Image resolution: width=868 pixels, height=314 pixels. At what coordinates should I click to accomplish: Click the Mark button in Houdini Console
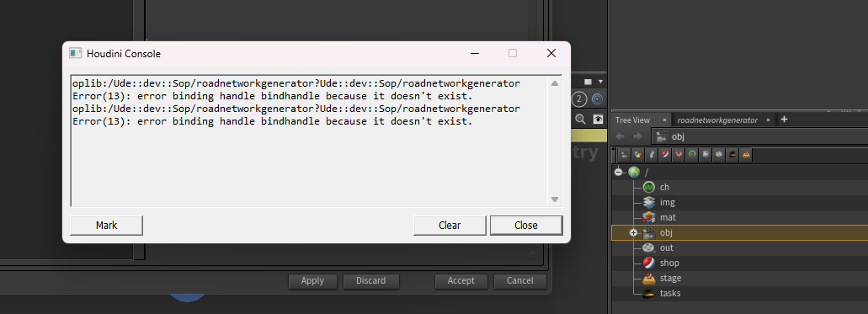click(x=106, y=226)
